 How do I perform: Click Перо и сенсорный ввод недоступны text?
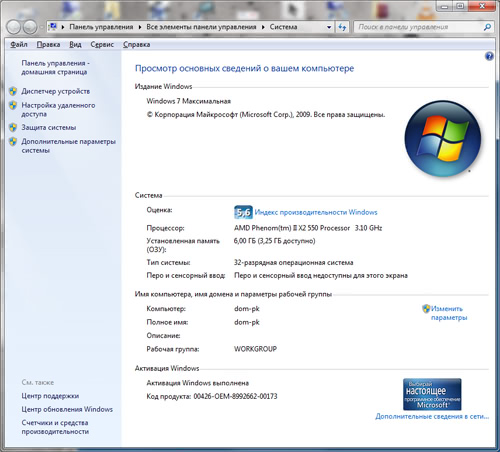point(321,275)
